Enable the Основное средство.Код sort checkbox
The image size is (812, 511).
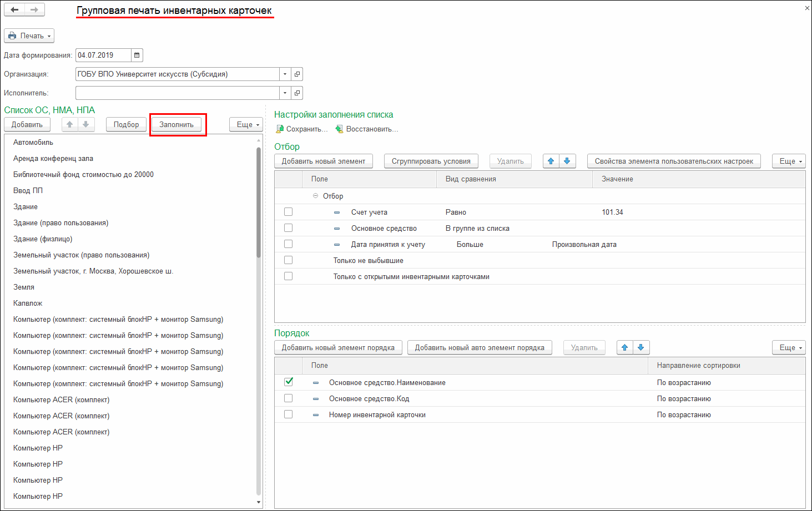[x=288, y=398]
